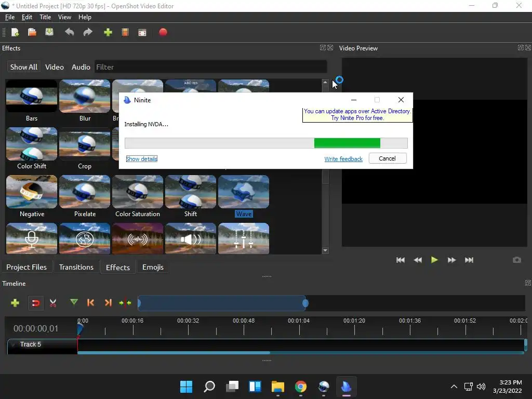
Task: Click effects list scroll down arrow
Action: 325,250
